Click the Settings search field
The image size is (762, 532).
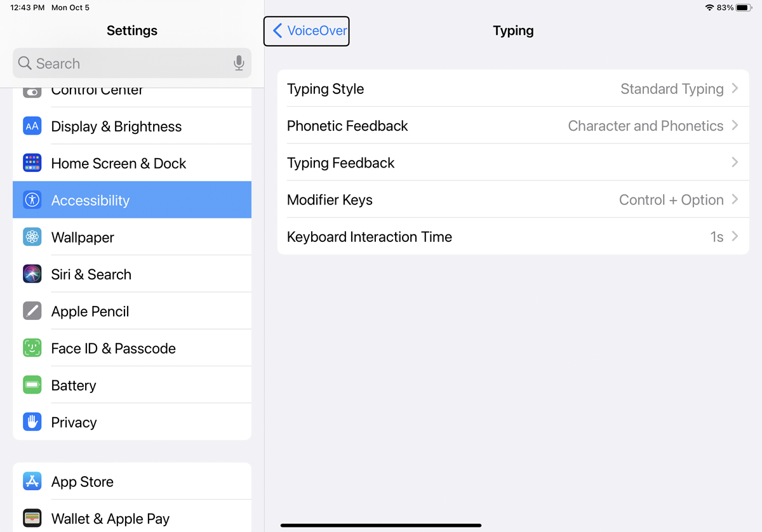[132, 63]
